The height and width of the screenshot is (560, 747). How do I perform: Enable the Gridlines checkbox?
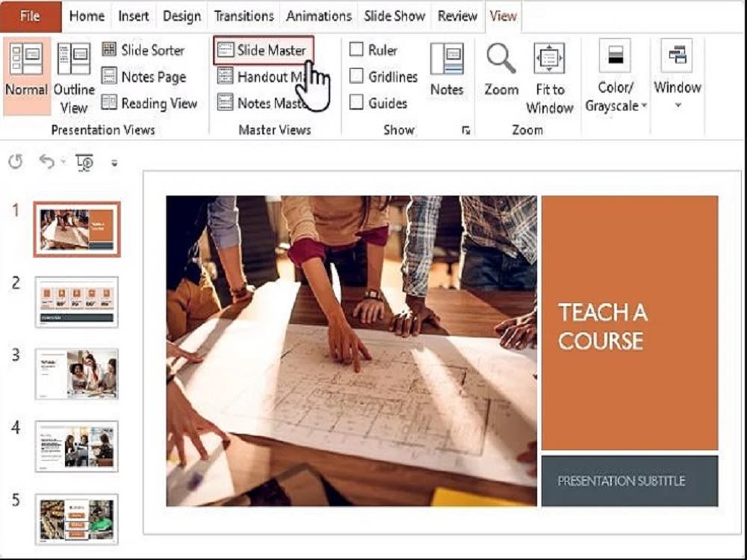pos(356,75)
